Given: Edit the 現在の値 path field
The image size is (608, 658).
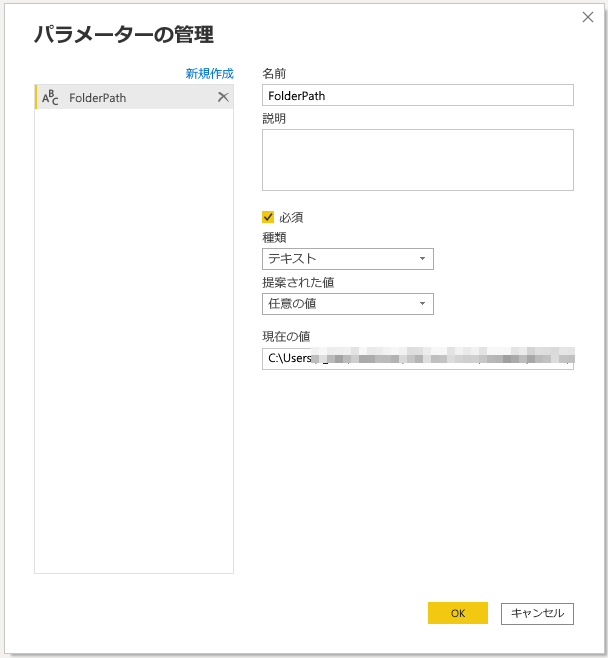Looking at the screenshot, I should [x=418, y=358].
